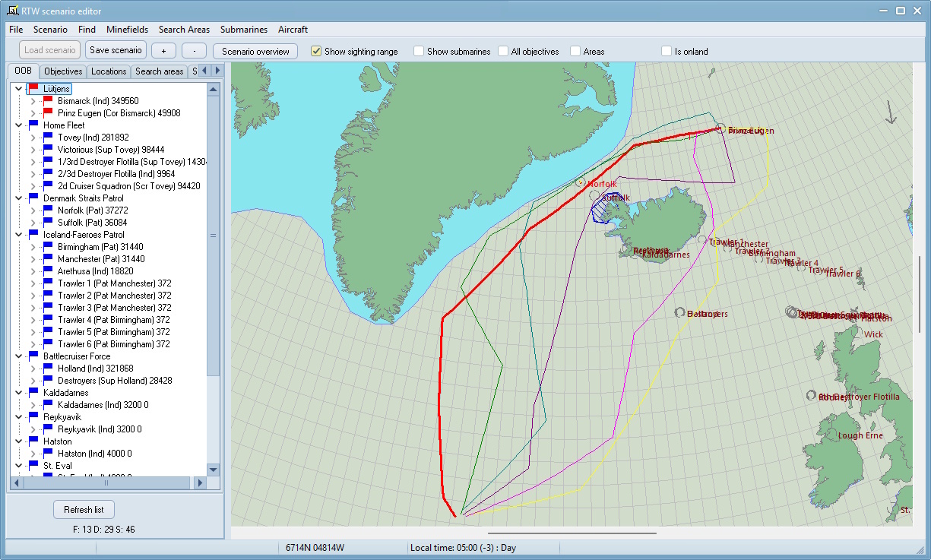Collapse the Lütjens tree node
This screenshot has height=560, width=931.
[x=18, y=89]
